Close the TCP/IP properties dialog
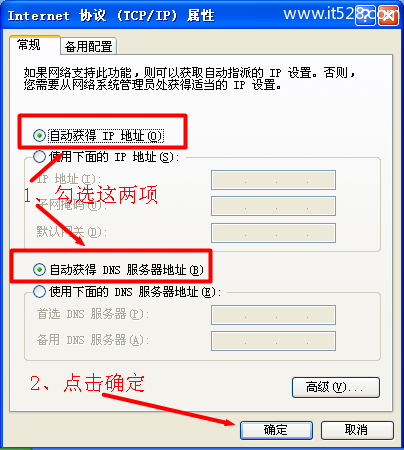This screenshot has width=404, height=450. point(388,15)
